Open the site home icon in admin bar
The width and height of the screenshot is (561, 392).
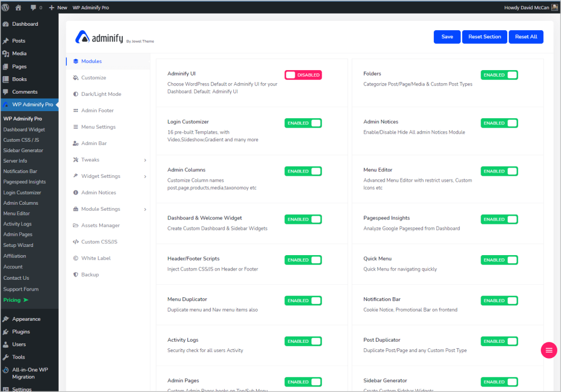[x=18, y=8]
